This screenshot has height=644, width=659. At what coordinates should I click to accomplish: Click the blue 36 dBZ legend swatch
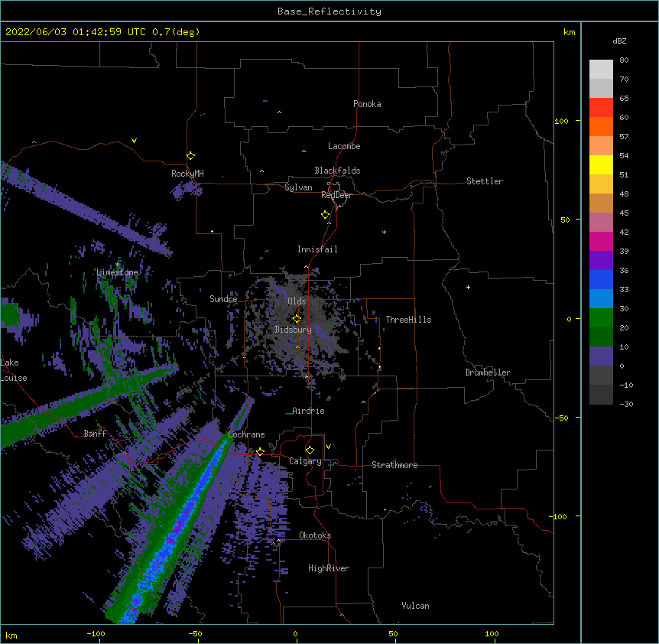click(601, 279)
